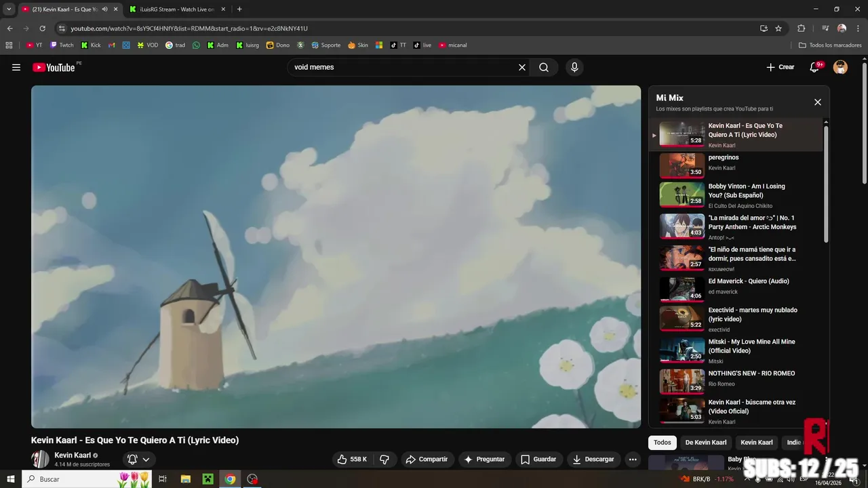Click the Arctic Monkeys 'La mirada del amor' title
This screenshot has width=868, height=488.
[752, 222]
